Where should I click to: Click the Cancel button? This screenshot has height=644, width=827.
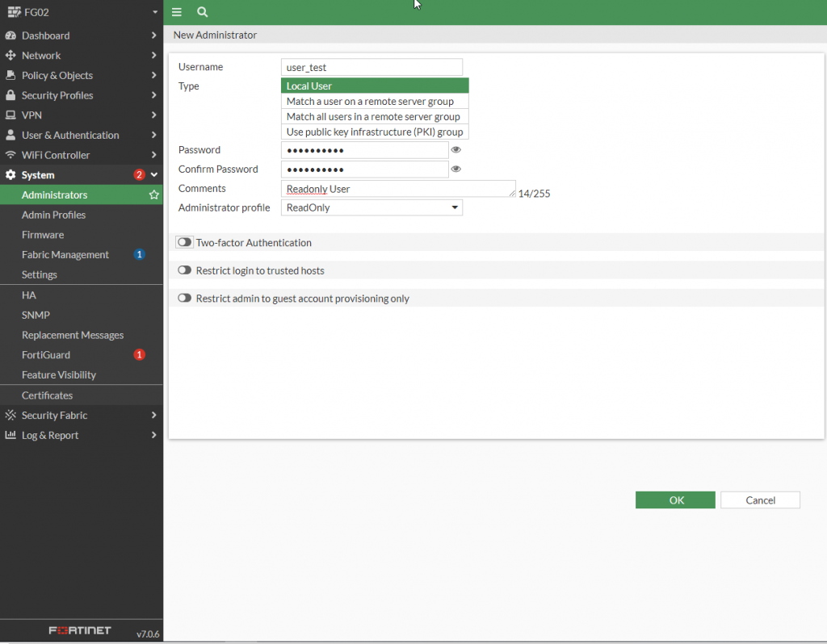tap(760, 500)
